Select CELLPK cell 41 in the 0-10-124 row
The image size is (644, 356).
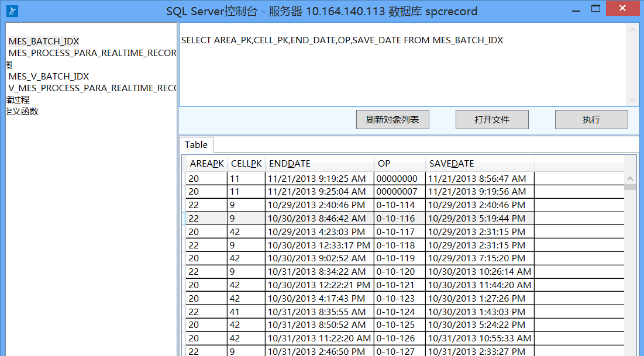pos(246,312)
